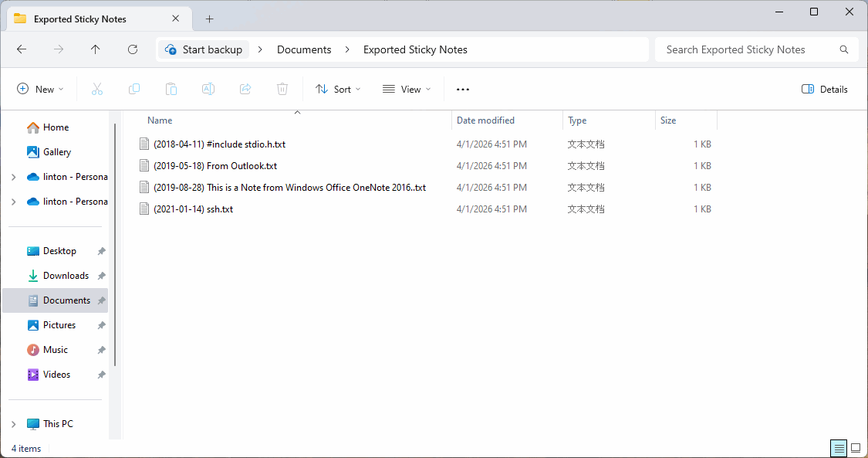
Task: Click the Share icon in toolbar
Action: tap(245, 90)
